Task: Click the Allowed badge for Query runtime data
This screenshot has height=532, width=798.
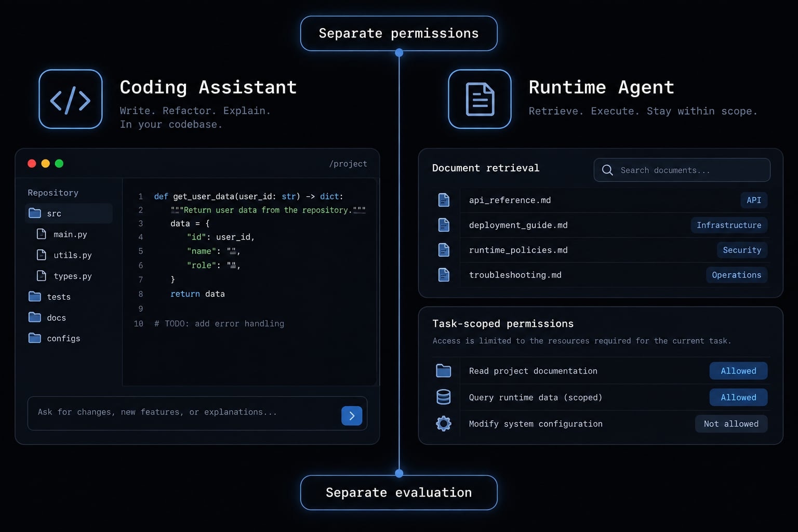Action: coord(738,397)
